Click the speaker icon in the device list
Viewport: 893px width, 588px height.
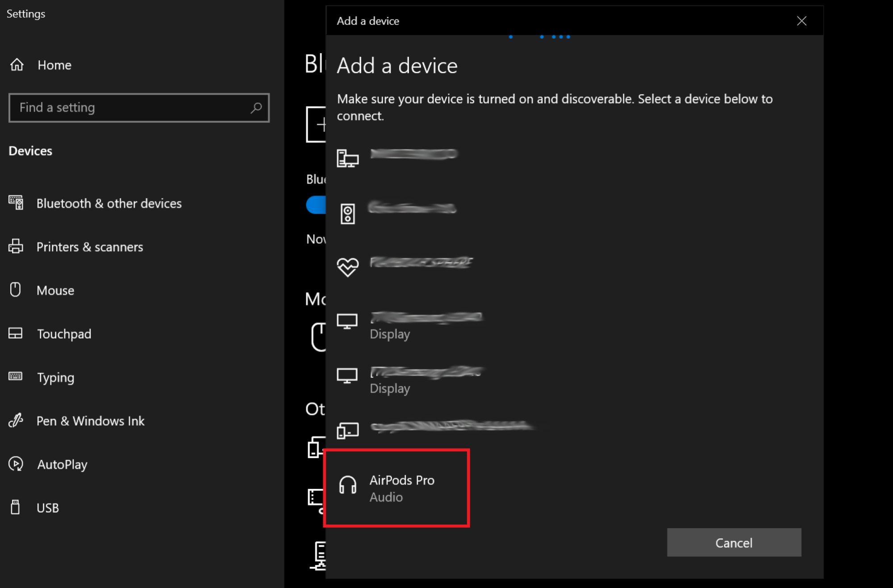(x=348, y=213)
